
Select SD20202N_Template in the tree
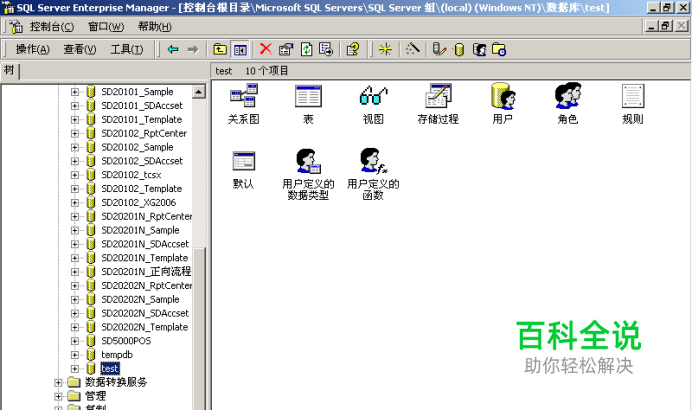tap(145, 327)
